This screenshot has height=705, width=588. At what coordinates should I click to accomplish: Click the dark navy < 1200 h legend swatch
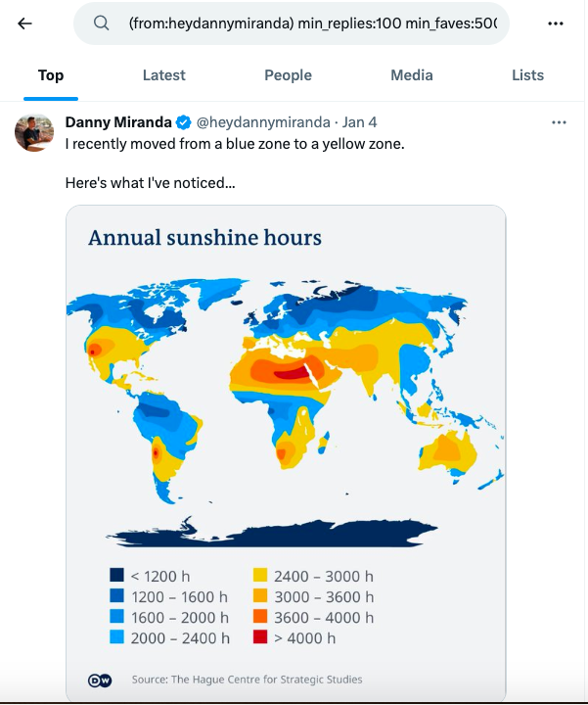point(116,575)
